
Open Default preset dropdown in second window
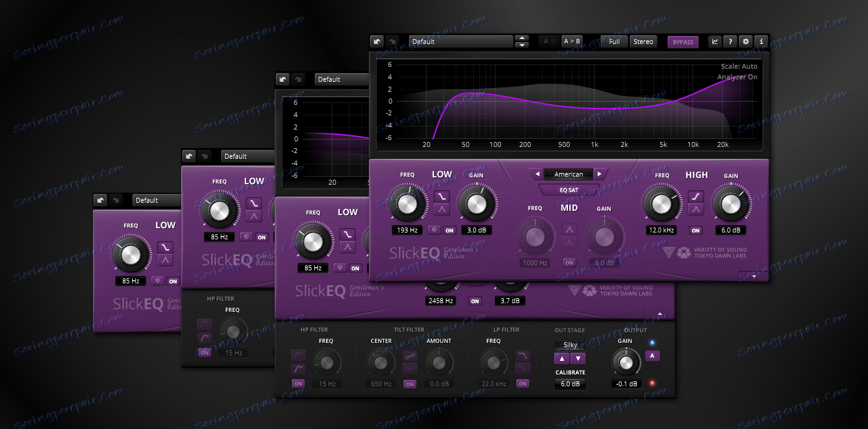[342, 79]
